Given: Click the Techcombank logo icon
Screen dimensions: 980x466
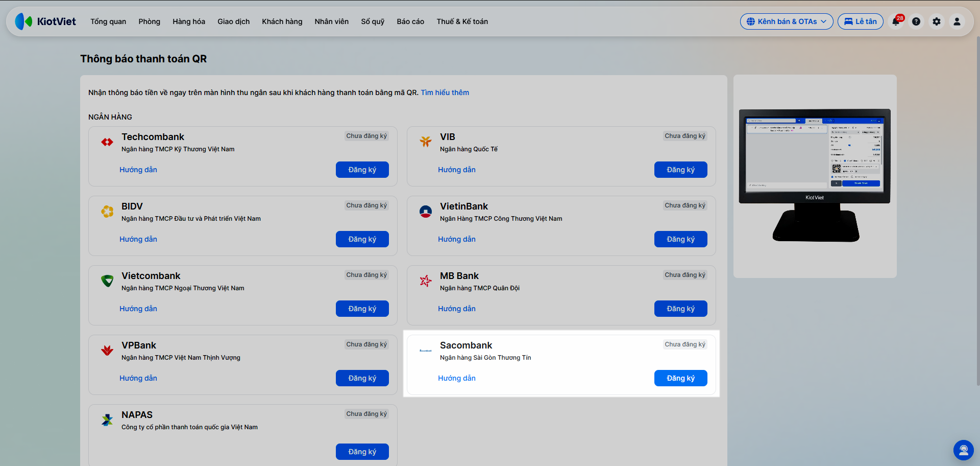Looking at the screenshot, I should pyautogui.click(x=107, y=142).
